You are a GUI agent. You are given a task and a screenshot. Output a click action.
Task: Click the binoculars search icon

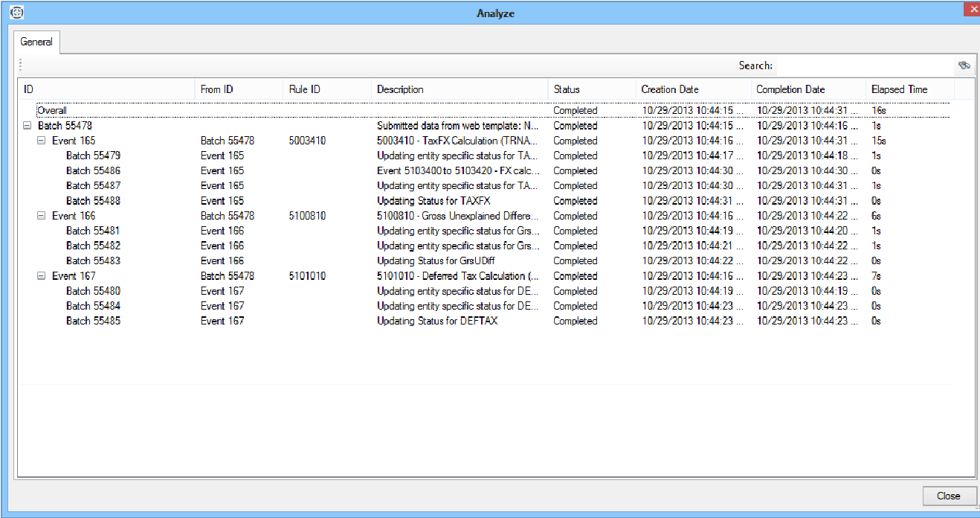[964, 65]
